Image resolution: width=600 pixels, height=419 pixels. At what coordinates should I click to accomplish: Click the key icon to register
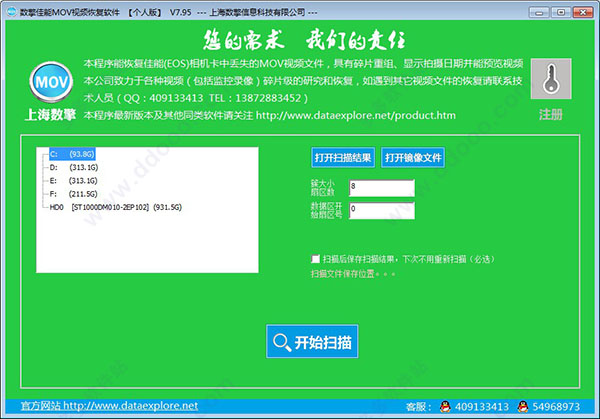(551, 79)
